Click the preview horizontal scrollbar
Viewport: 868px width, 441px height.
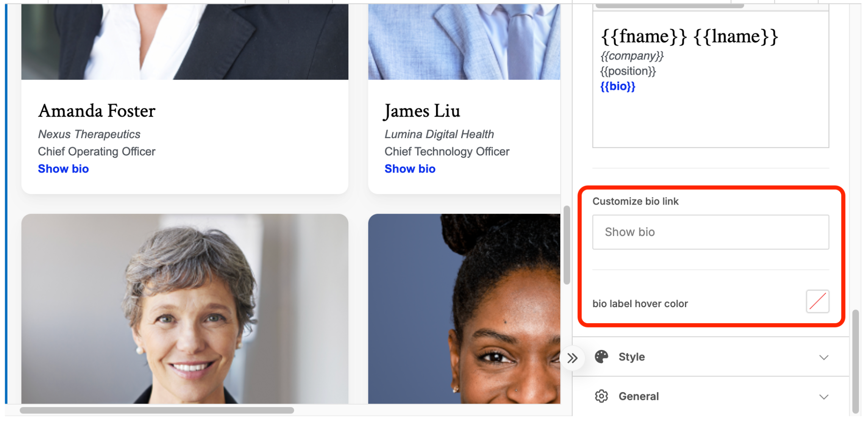tap(157, 410)
